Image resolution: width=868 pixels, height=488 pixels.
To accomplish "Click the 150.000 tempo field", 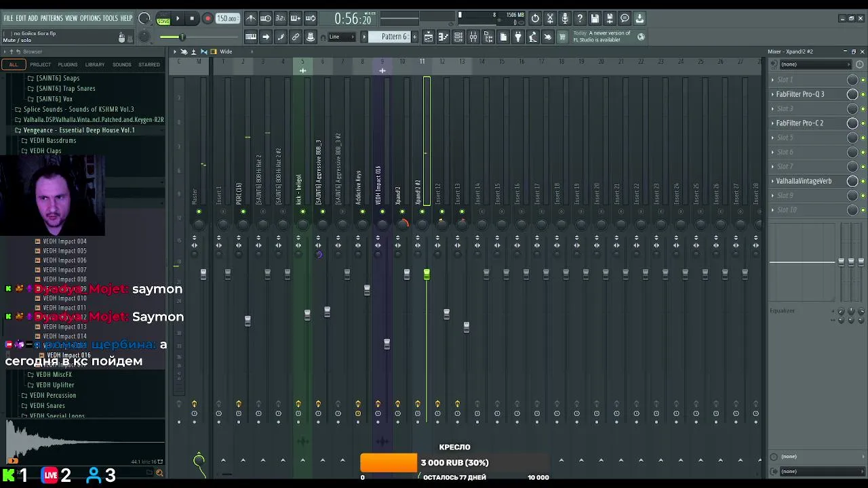I will pyautogui.click(x=227, y=19).
